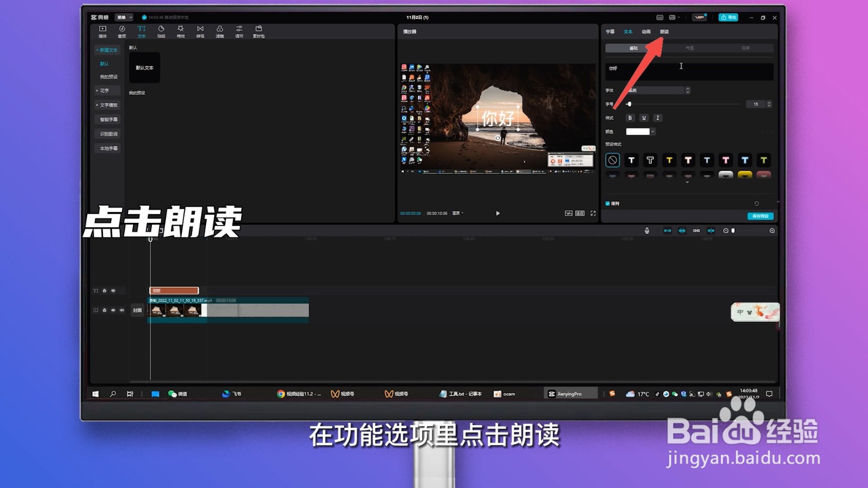Open the 贴纸 (Stickers) panel
The image size is (868, 488).
pos(161,31)
